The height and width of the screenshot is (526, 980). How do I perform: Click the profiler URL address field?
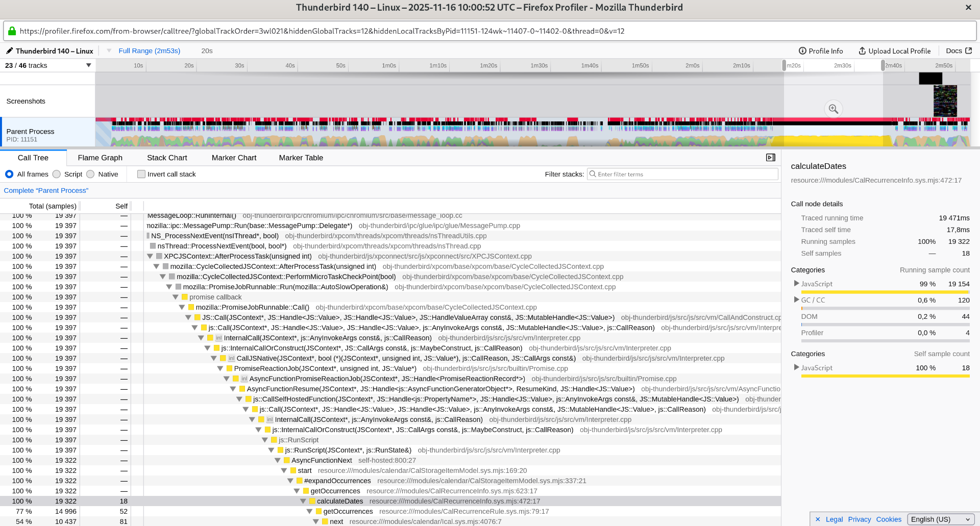pyautogui.click(x=490, y=31)
